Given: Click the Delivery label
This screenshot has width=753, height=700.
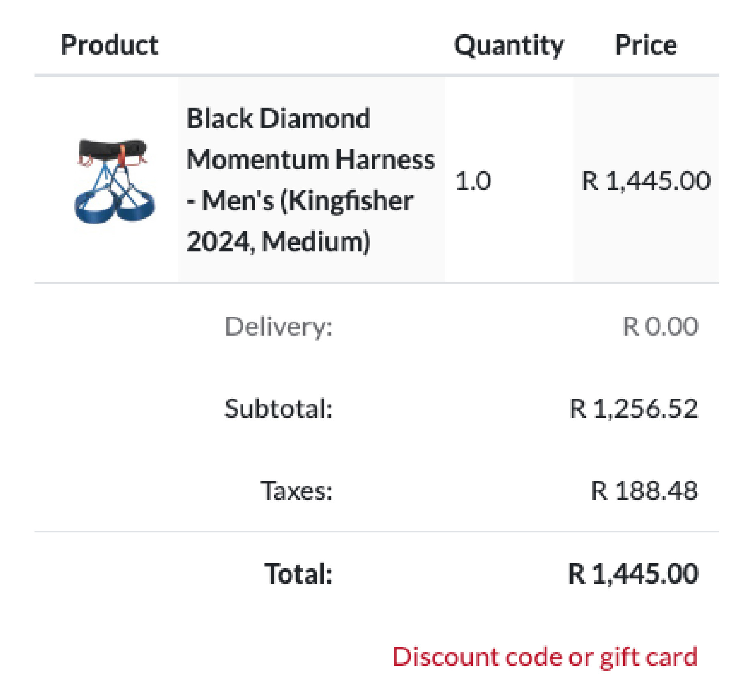Looking at the screenshot, I should [x=279, y=327].
